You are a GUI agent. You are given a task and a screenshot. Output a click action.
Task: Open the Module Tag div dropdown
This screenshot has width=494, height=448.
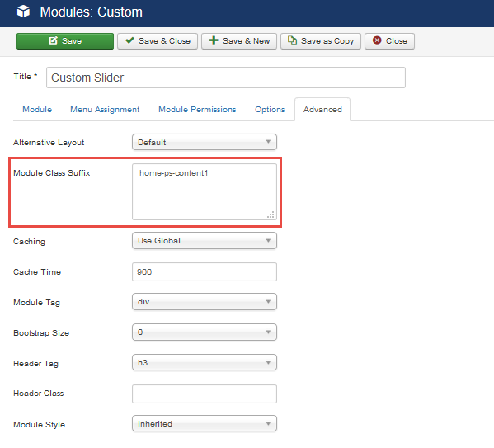205,302
